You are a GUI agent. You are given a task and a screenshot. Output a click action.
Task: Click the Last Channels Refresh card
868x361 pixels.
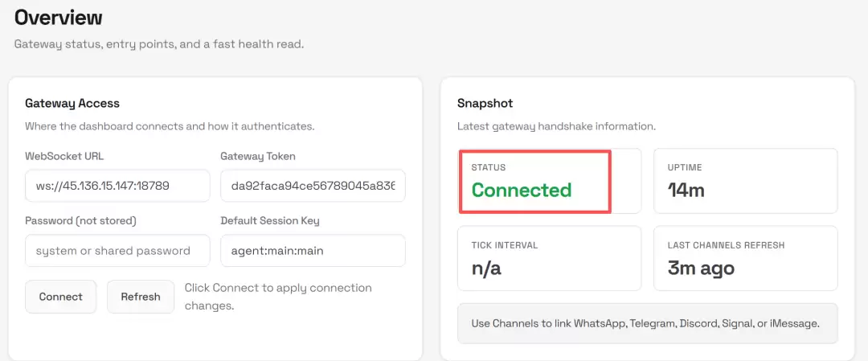click(x=745, y=258)
